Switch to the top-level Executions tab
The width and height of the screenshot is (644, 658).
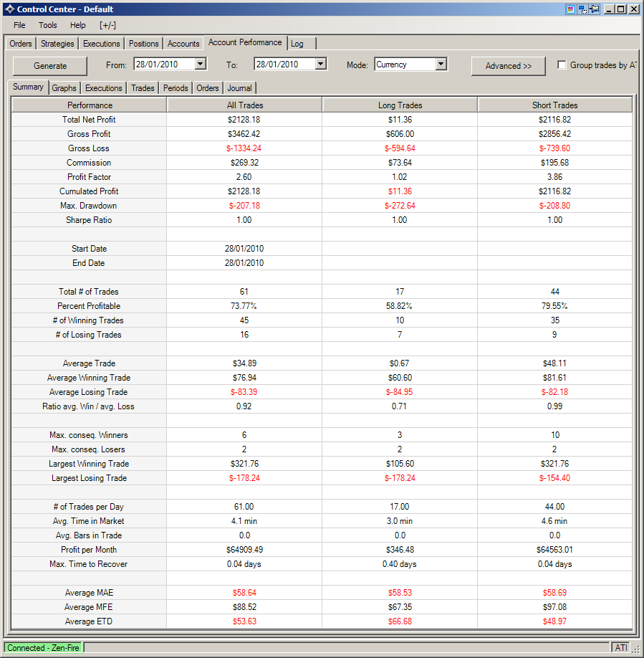[x=102, y=44]
